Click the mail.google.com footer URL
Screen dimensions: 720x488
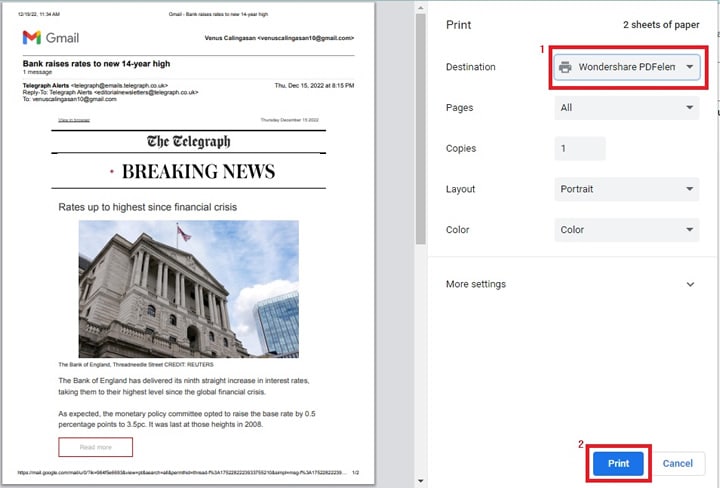(182, 472)
